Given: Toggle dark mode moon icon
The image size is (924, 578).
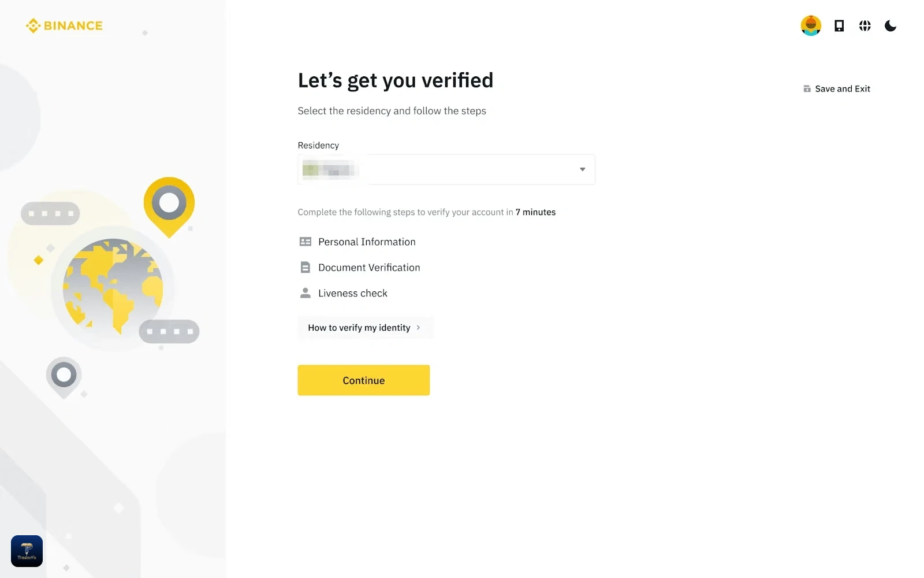Looking at the screenshot, I should pos(891,25).
